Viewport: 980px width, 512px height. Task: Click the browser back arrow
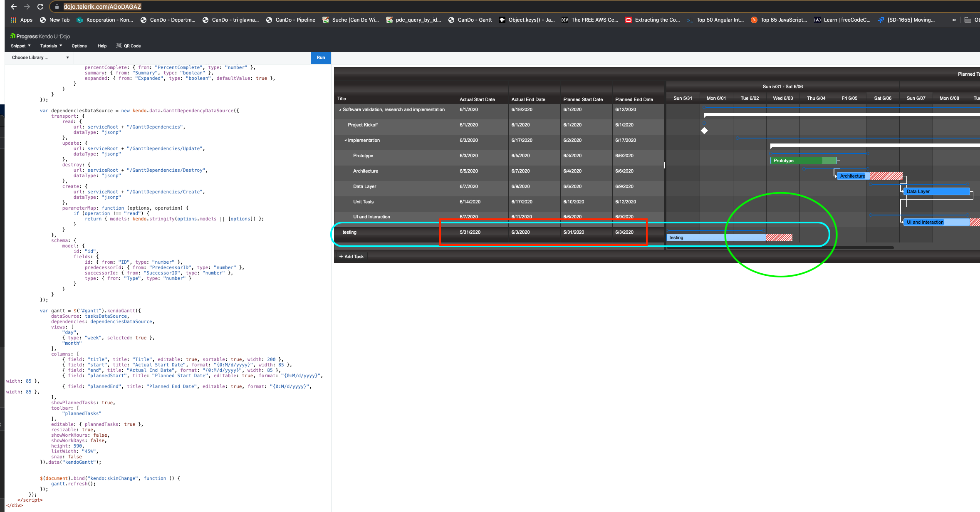click(14, 7)
